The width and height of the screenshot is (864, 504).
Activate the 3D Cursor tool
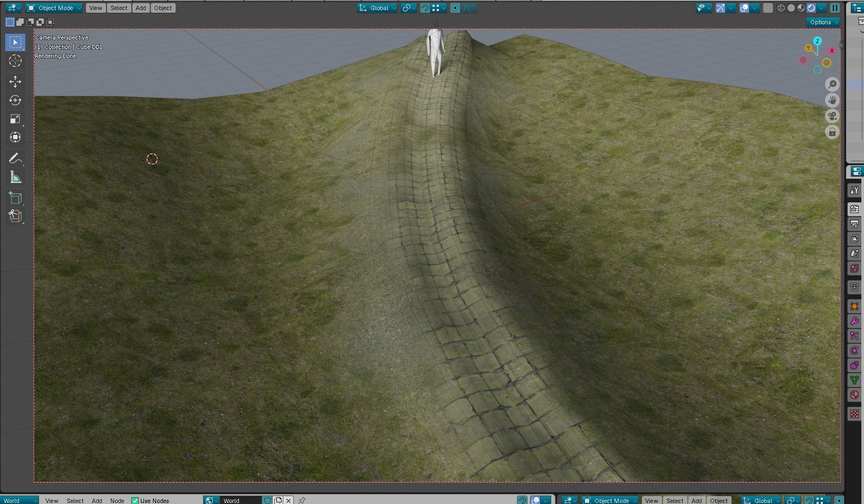(15, 61)
